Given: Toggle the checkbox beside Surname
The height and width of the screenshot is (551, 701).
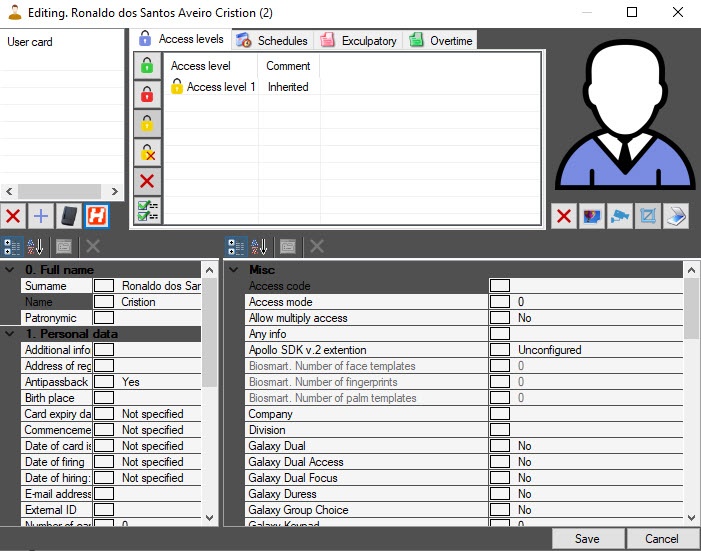Looking at the screenshot, I should (104, 286).
